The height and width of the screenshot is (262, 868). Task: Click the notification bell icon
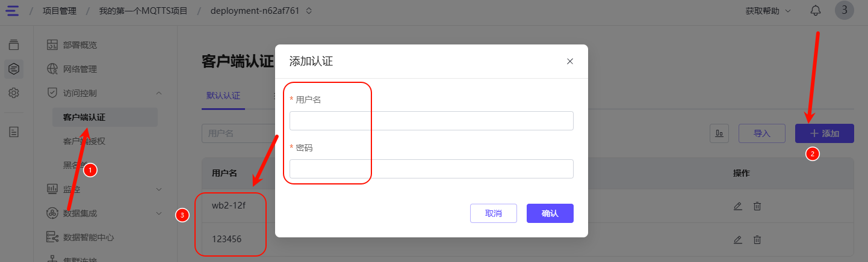coord(816,11)
